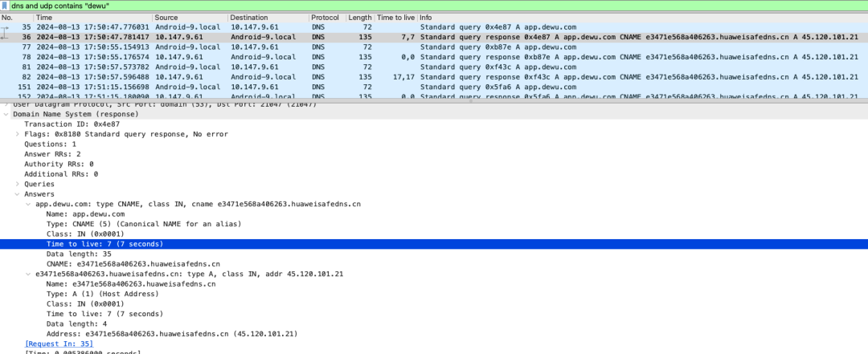Select the Additional RRs: 0 field
The height and width of the screenshot is (354, 868).
(x=61, y=173)
